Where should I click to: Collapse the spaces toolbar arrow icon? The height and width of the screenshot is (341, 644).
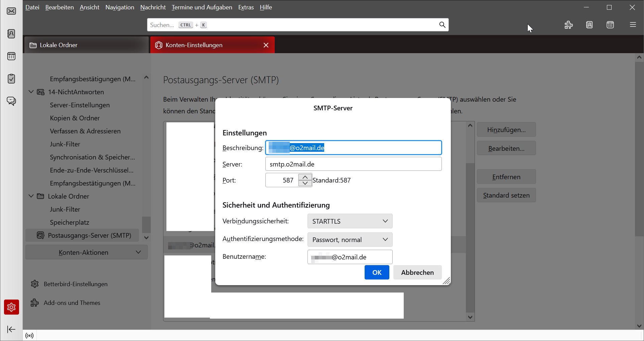(x=11, y=329)
